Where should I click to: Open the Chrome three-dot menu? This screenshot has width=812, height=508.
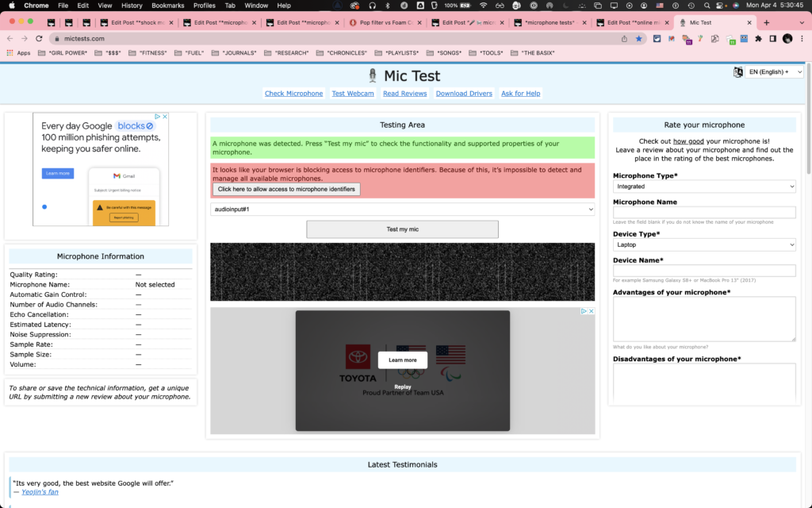(802, 38)
